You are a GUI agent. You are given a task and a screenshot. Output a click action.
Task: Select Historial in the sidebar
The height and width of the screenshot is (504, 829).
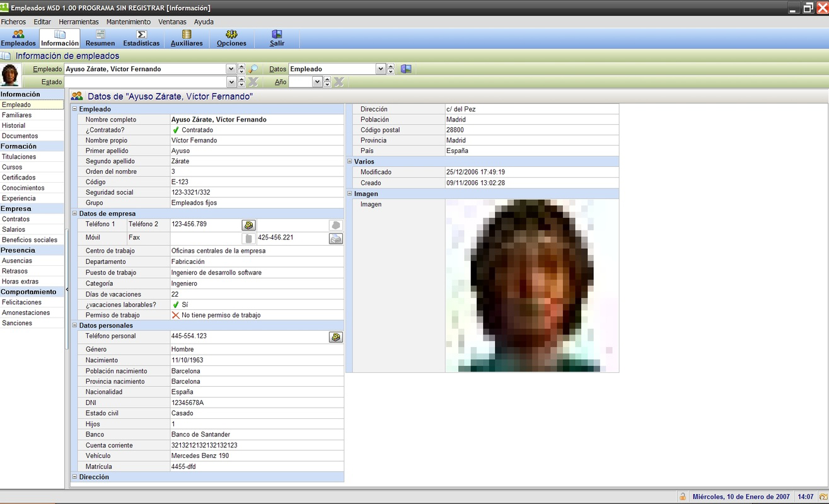(32, 125)
